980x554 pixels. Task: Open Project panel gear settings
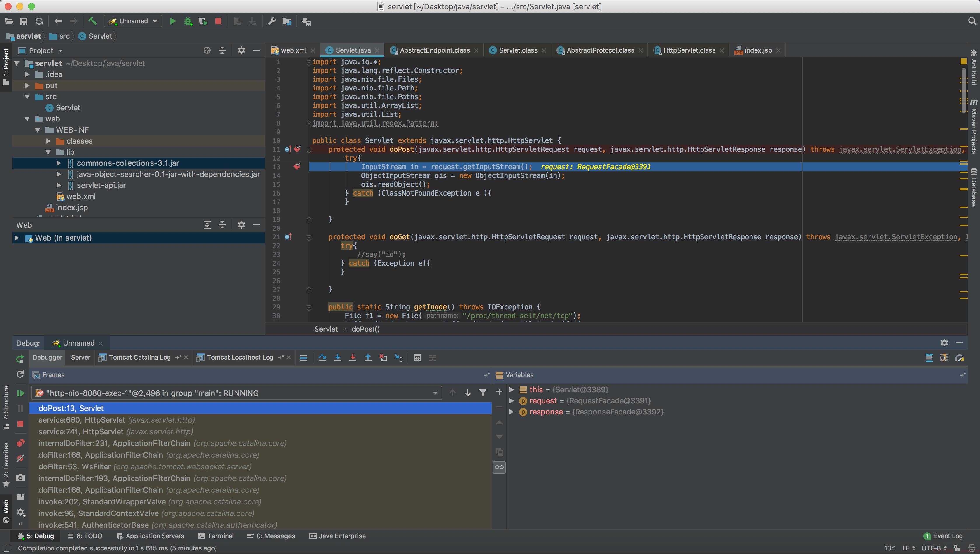241,50
